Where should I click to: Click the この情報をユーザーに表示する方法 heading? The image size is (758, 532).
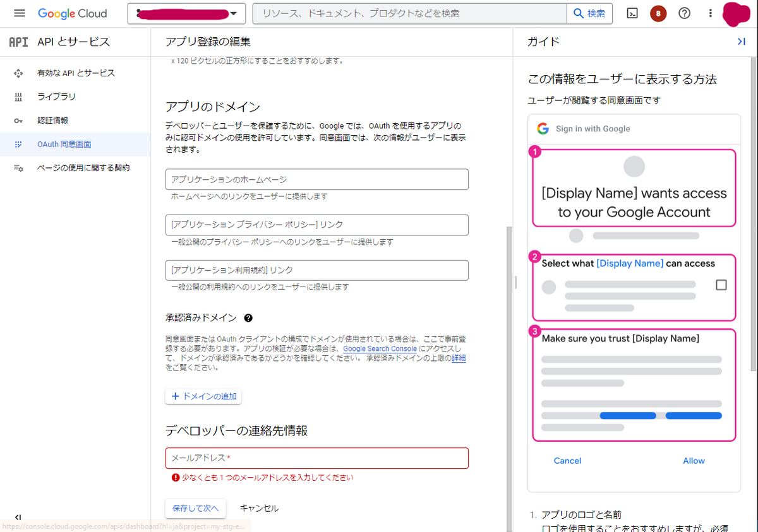[x=622, y=80]
